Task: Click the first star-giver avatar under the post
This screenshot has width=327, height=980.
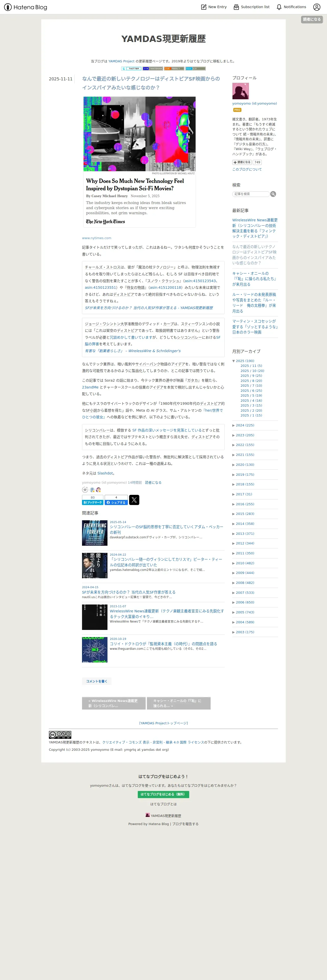Action: click(92, 490)
